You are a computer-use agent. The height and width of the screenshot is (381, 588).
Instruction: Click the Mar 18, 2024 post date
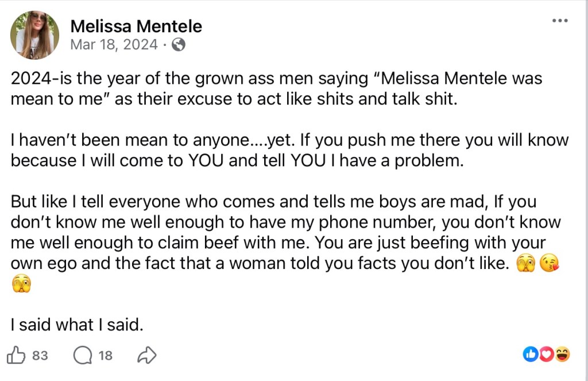(114, 45)
